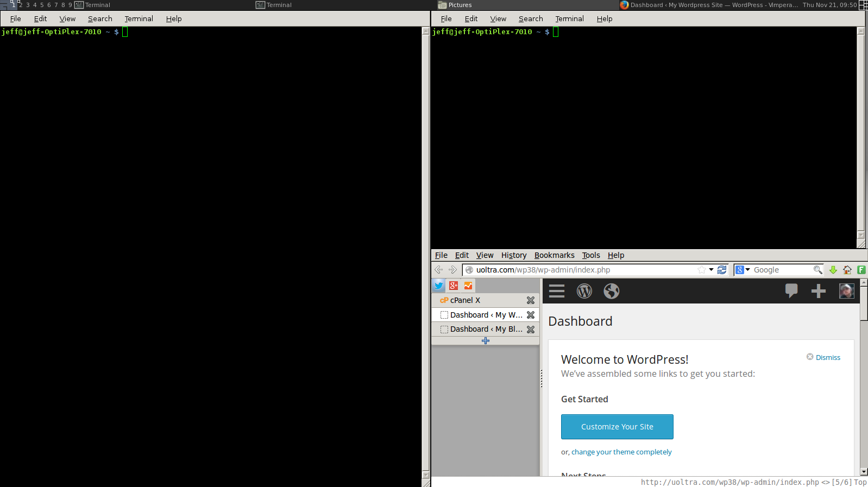Viewport: 868px width, 487px height.
Task: Click the WordPress logo icon
Action: pyautogui.click(x=584, y=292)
